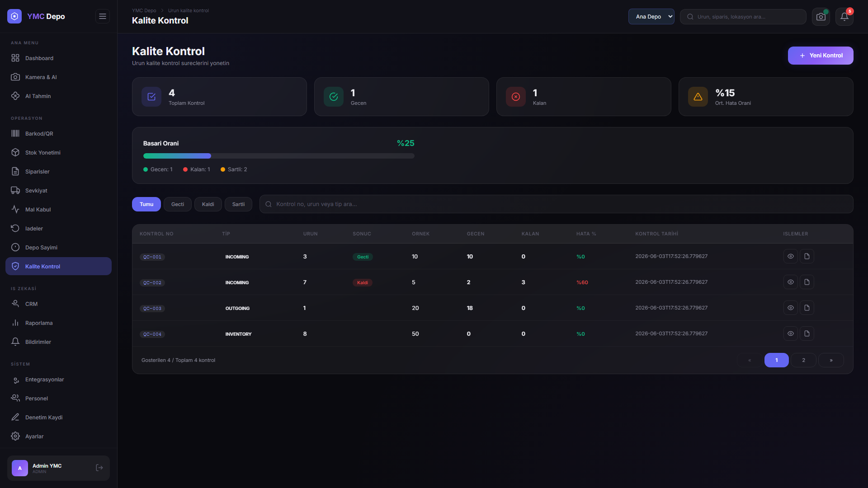The image size is (868, 488).
Task: Click HATA % column header
Action: 586,234
